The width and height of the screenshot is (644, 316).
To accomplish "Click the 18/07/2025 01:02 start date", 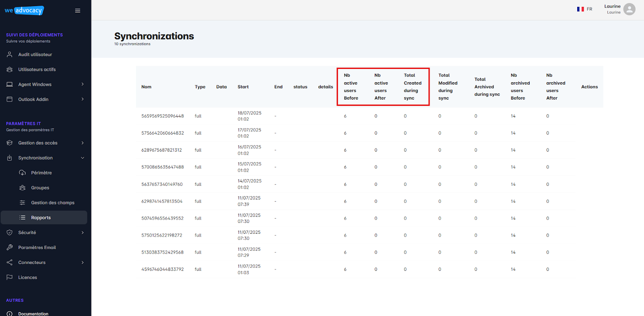I will [250, 116].
